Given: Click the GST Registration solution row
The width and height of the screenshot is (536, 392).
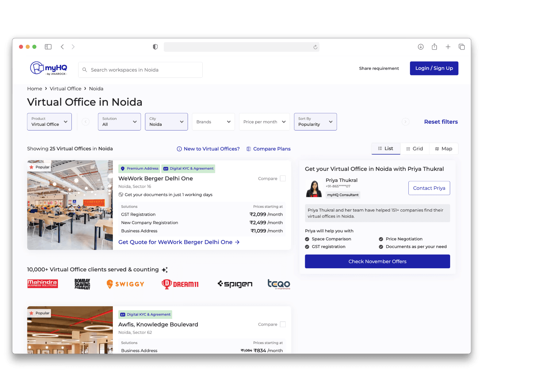Looking at the screenshot, I should [202, 214].
